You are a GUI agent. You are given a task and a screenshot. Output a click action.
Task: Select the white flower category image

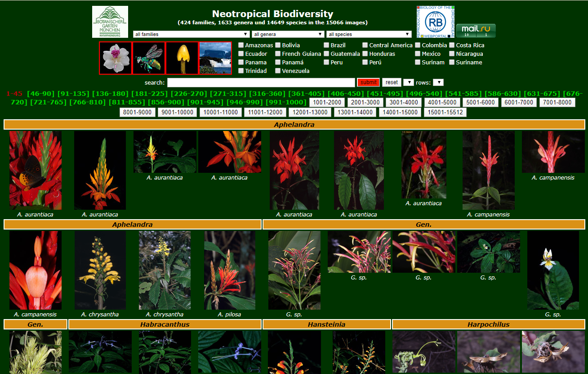(x=116, y=58)
